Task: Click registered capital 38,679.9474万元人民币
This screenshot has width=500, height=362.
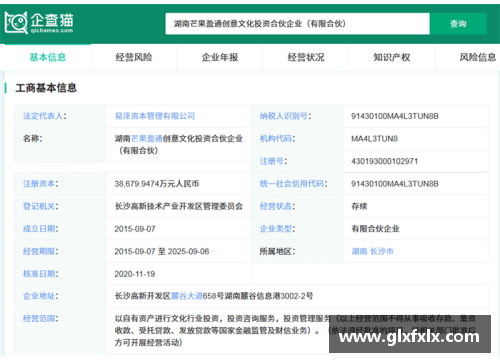Action: coord(157,184)
